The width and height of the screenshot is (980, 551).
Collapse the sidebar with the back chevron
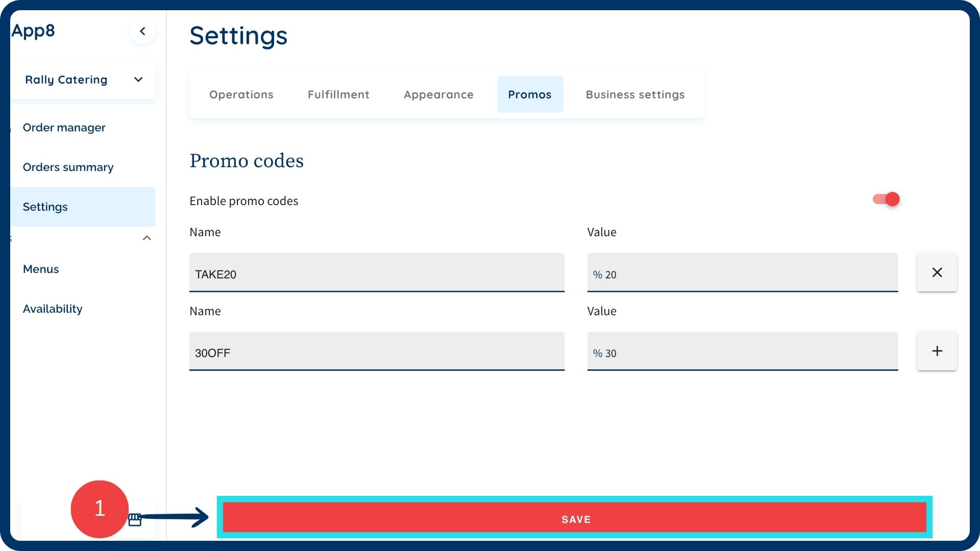coord(142,31)
